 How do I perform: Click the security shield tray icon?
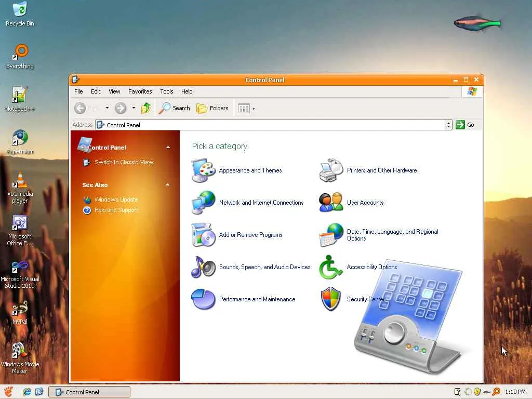click(477, 392)
